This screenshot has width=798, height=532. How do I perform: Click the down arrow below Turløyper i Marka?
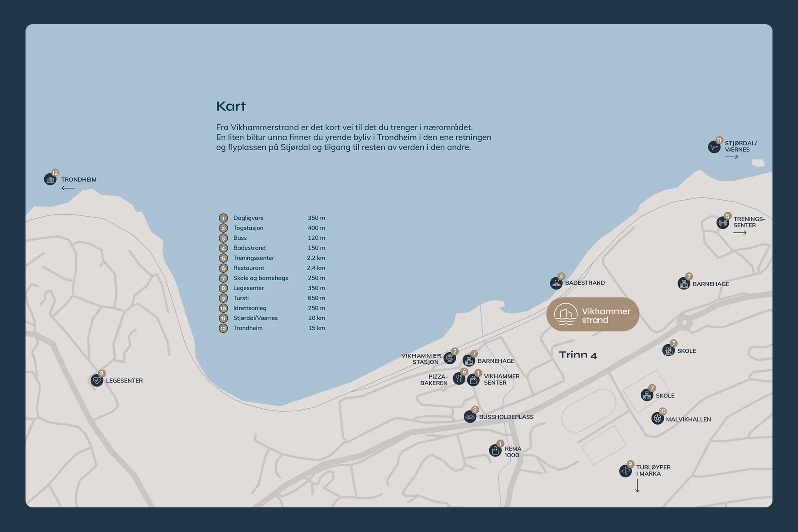pyautogui.click(x=637, y=486)
